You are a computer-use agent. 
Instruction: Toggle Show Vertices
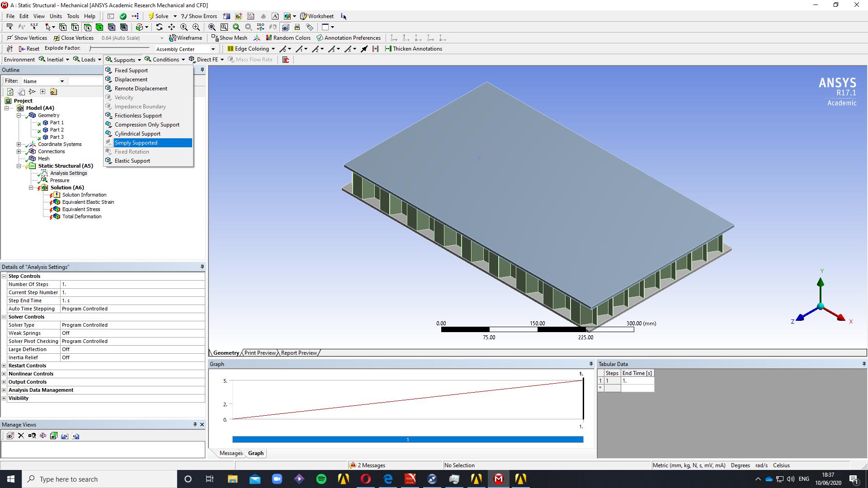point(26,38)
